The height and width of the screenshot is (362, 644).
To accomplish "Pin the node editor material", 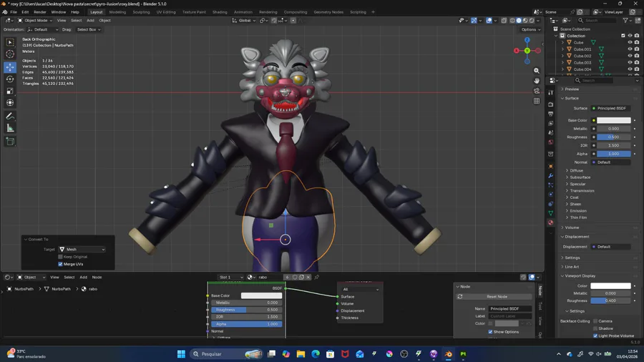I will 317,277.
